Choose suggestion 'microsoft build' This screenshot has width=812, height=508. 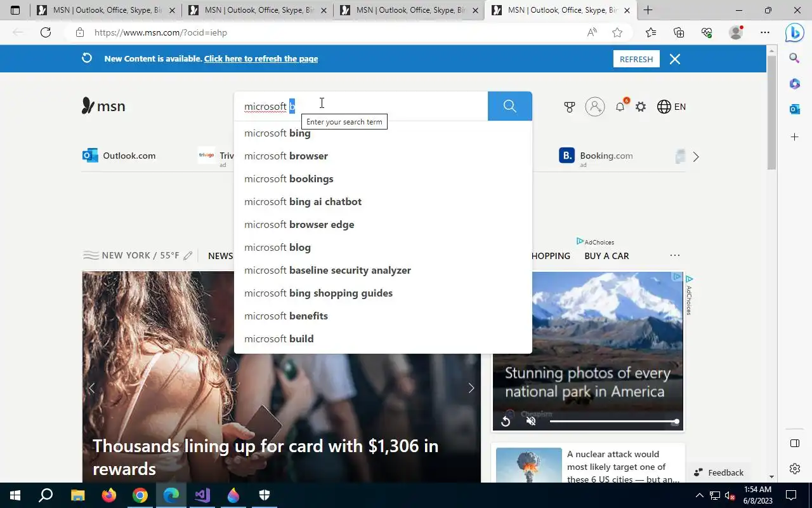pos(383,338)
